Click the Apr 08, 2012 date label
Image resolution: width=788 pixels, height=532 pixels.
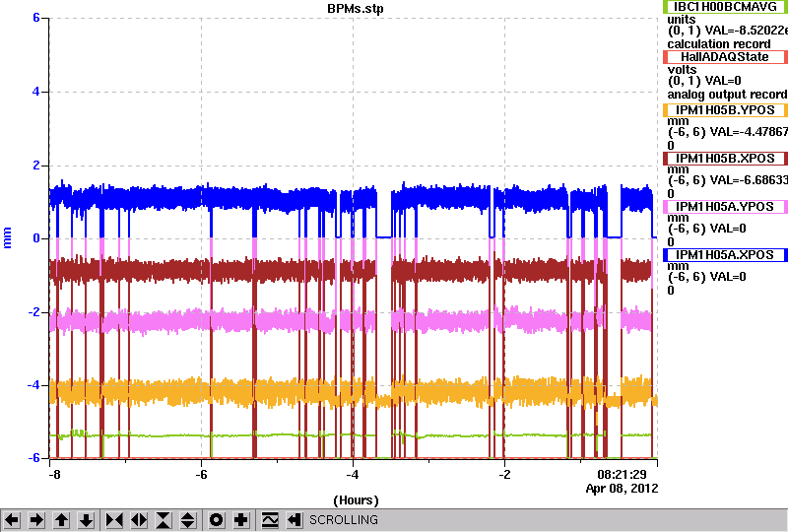click(622, 489)
